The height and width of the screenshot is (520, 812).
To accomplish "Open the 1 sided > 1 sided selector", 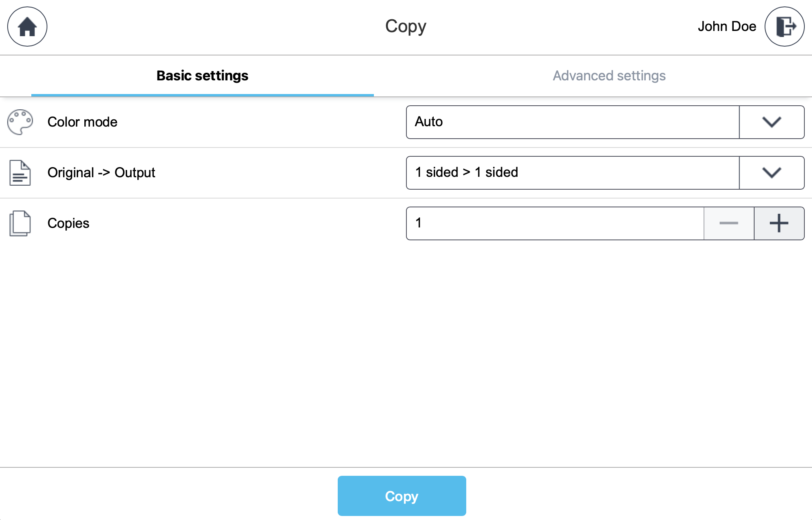I will click(572, 172).
